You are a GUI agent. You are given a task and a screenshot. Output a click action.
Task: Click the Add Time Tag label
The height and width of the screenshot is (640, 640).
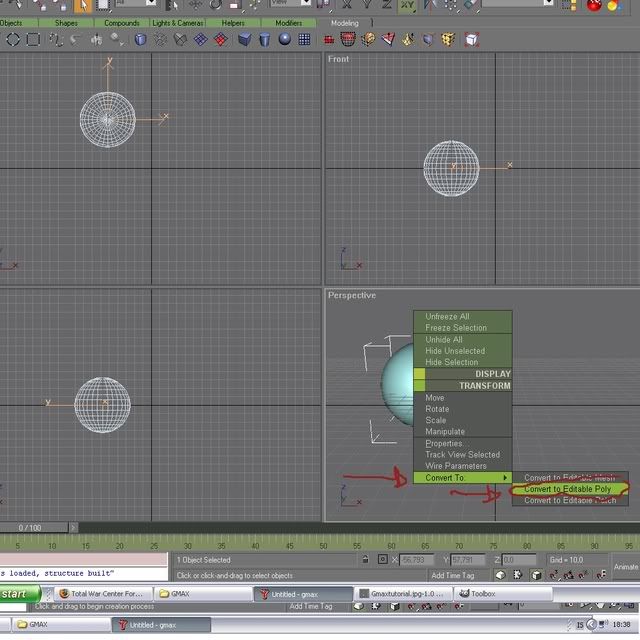point(453,576)
